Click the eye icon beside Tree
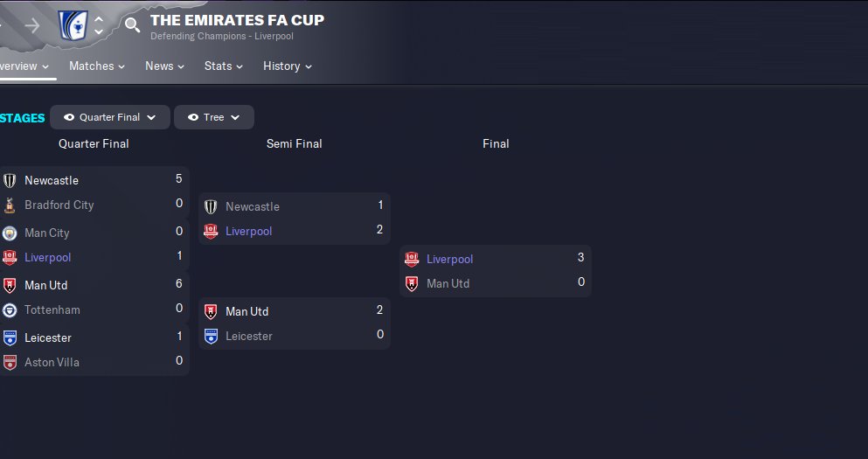 [x=193, y=117]
